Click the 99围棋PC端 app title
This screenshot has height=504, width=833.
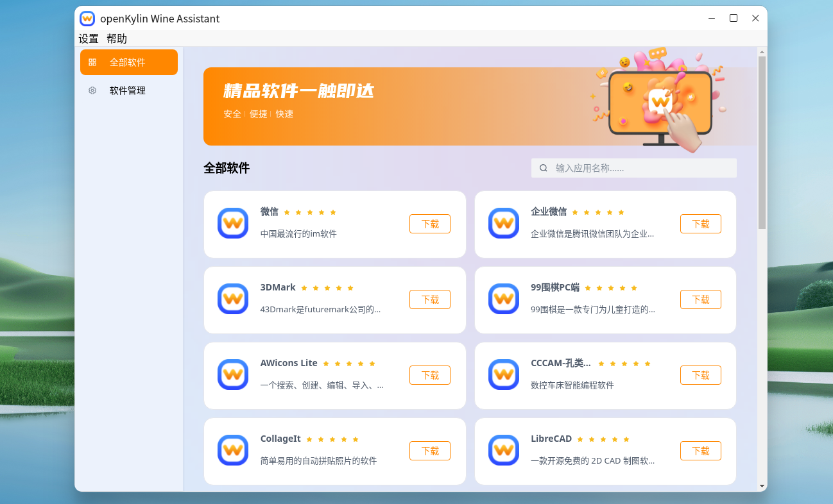tap(555, 287)
